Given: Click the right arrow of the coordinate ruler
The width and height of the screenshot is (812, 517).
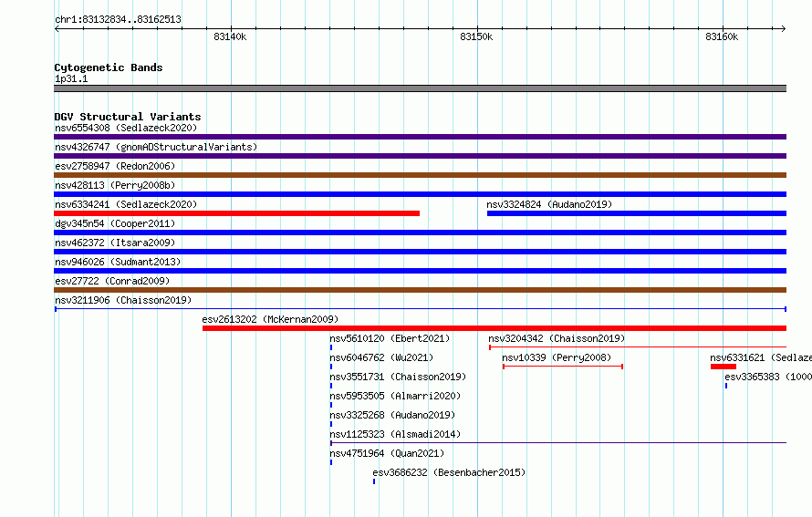Looking at the screenshot, I should pyautogui.click(x=783, y=28).
